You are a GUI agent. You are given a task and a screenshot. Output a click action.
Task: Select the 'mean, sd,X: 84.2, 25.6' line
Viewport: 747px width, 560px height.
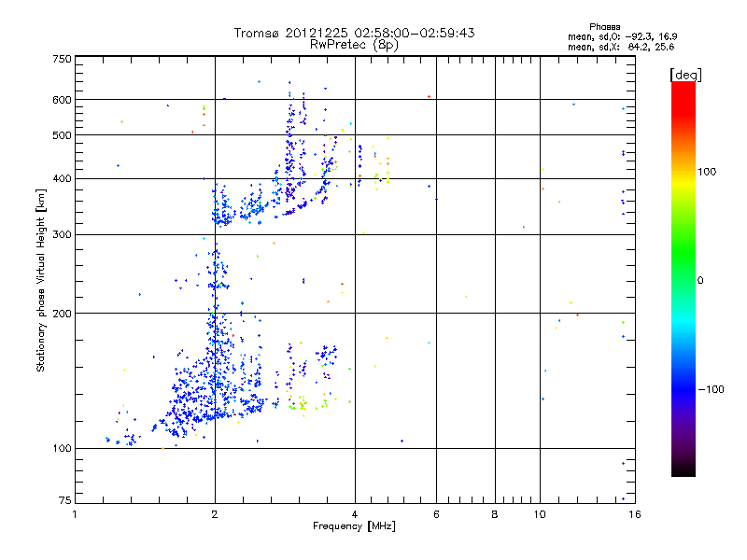click(621, 47)
